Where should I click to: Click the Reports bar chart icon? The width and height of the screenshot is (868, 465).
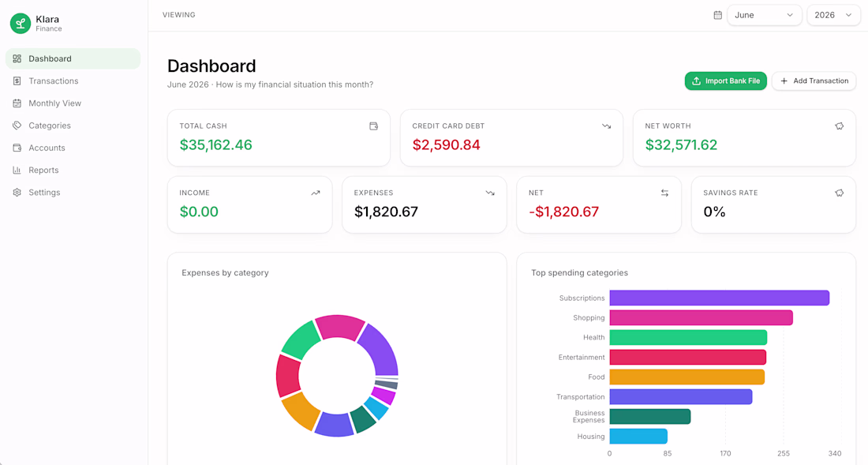click(17, 170)
